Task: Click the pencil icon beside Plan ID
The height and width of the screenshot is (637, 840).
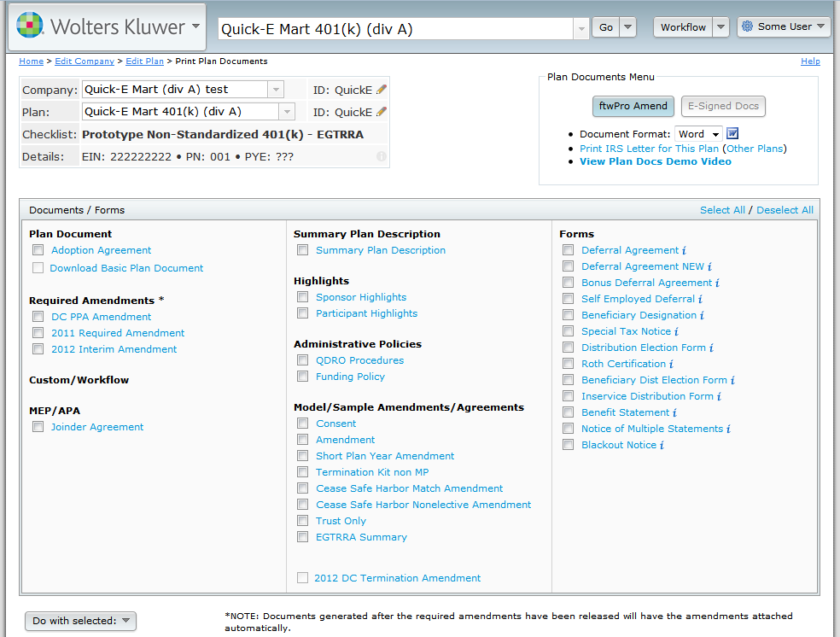Action: (382, 112)
